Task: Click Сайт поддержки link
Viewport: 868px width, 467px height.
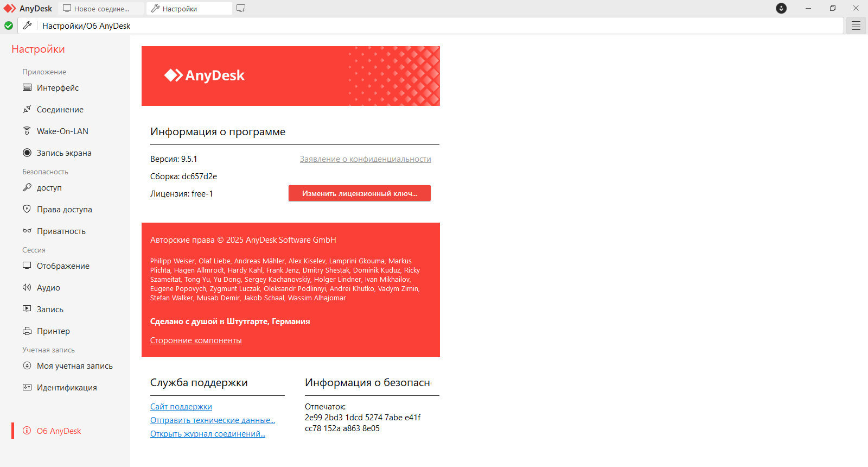Action: [x=181, y=407]
